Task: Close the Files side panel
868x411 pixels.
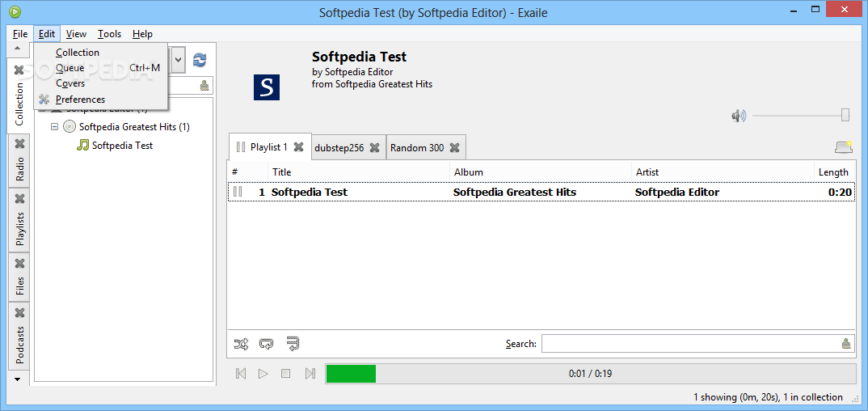Action: click(20, 263)
